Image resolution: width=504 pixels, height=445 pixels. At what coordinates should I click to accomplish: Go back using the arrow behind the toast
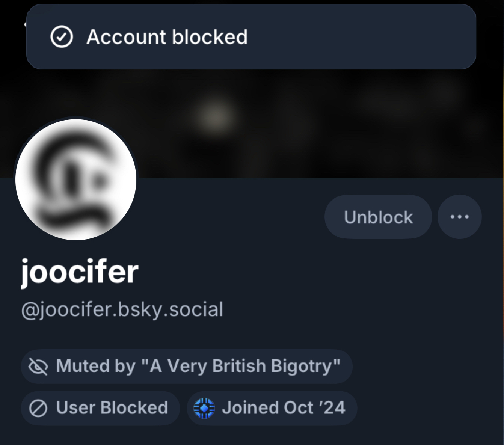pyautogui.click(x=25, y=25)
